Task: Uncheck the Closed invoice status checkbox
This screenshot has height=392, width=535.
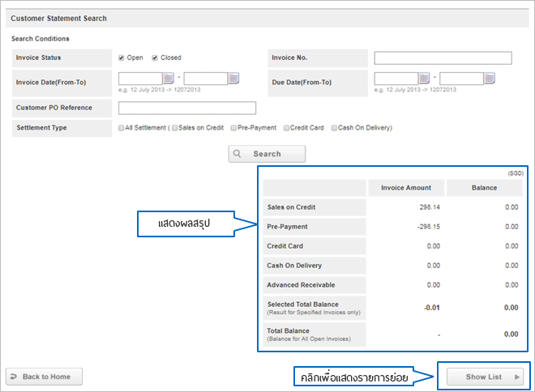Action: (155, 58)
